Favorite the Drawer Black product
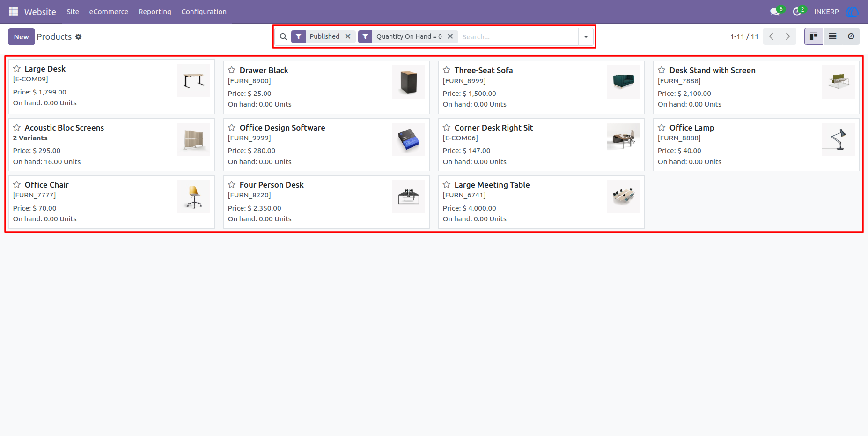This screenshot has height=436, width=868. pyautogui.click(x=232, y=70)
